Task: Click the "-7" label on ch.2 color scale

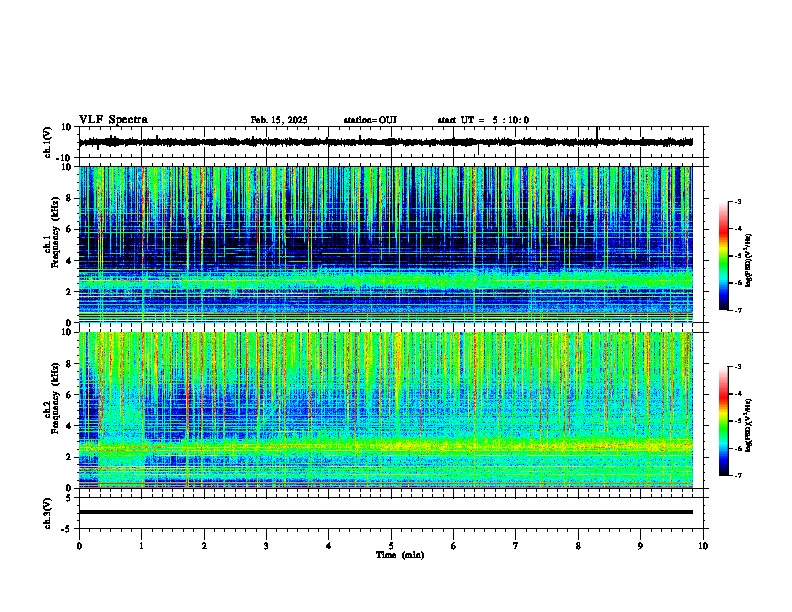Action: point(738,475)
